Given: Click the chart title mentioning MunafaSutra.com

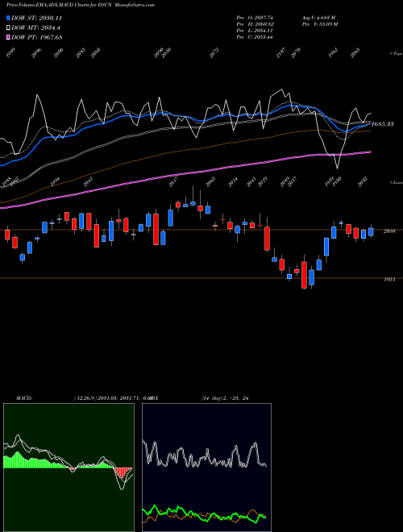Looking at the screenshot, I should click(x=81, y=5).
